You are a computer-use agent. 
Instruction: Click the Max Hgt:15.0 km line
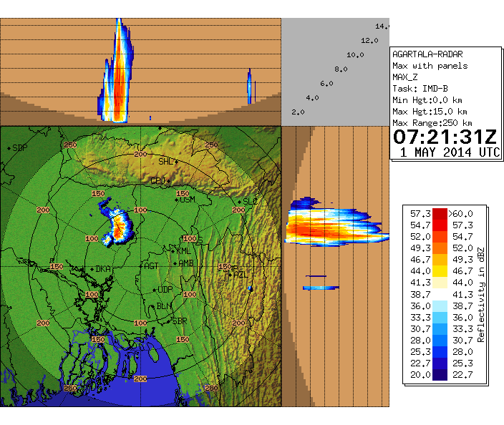pyautogui.click(x=430, y=112)
